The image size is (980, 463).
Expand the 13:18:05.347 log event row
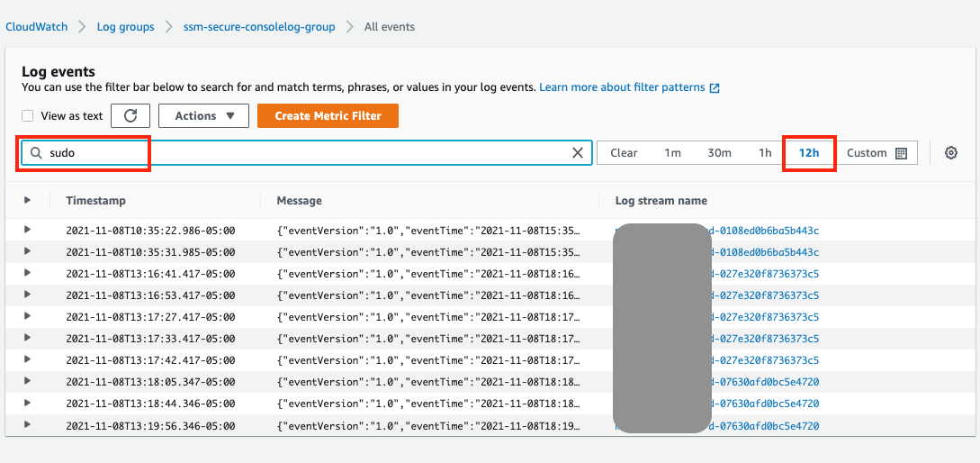(27, 381)
